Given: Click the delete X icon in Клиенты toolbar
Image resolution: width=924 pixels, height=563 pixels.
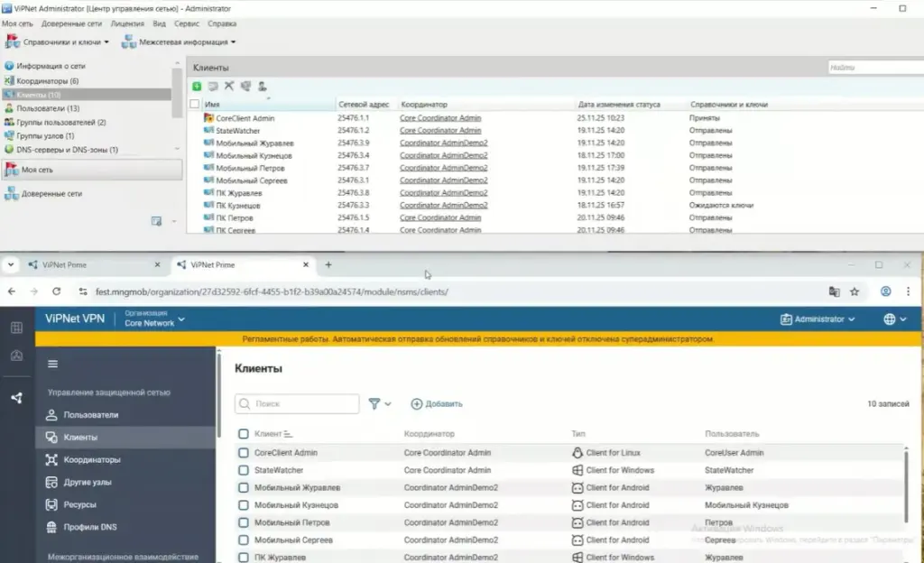Looking at the screenshot, I should [x=229, y=86].
